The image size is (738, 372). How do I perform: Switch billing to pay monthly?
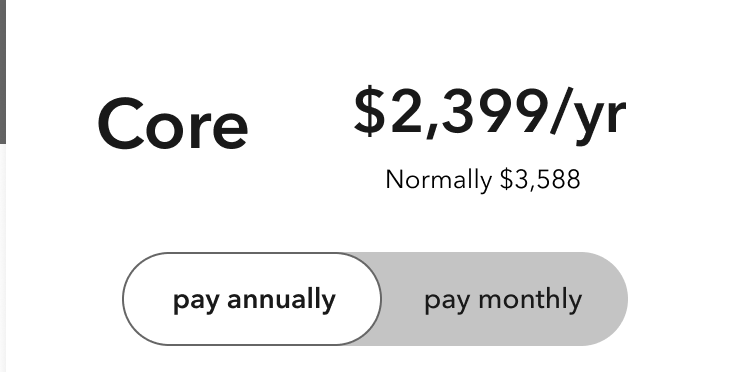503,300
